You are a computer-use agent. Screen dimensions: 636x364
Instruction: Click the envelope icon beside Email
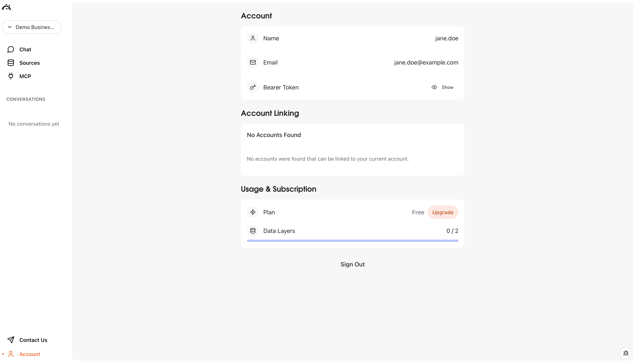tap(252, 62)
